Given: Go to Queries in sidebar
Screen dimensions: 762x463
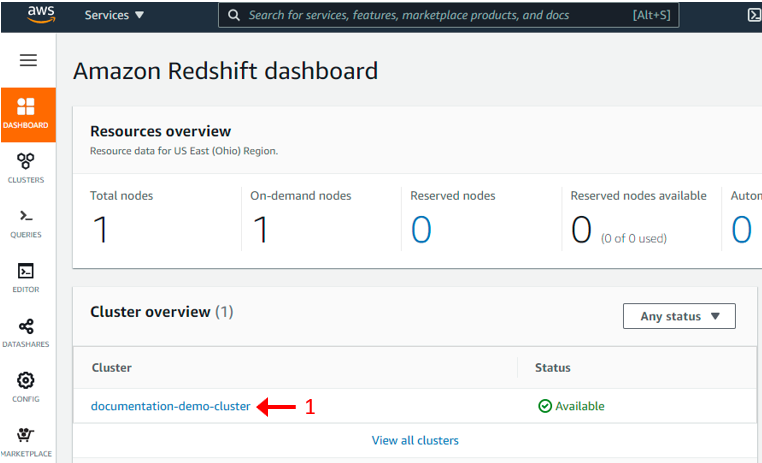Looking at the screenshot, I should (x=26, y=222).
